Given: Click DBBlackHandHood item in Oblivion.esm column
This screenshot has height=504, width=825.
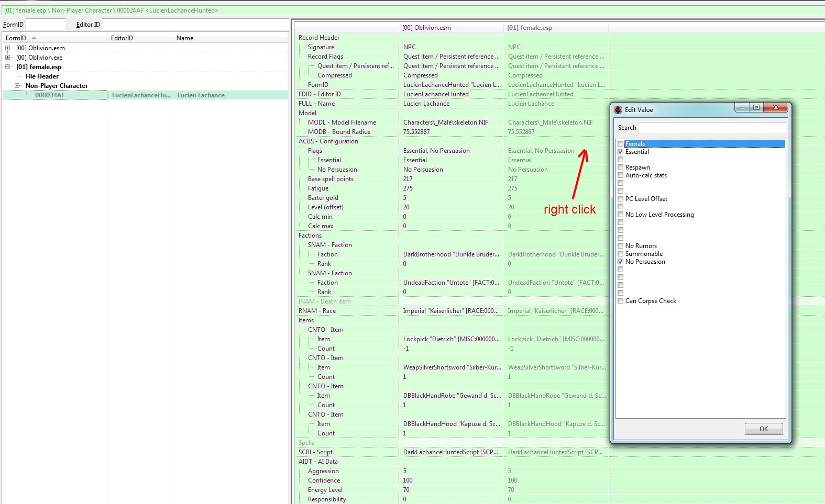Looking at the screenshot, I should click(x=452, y=424).
